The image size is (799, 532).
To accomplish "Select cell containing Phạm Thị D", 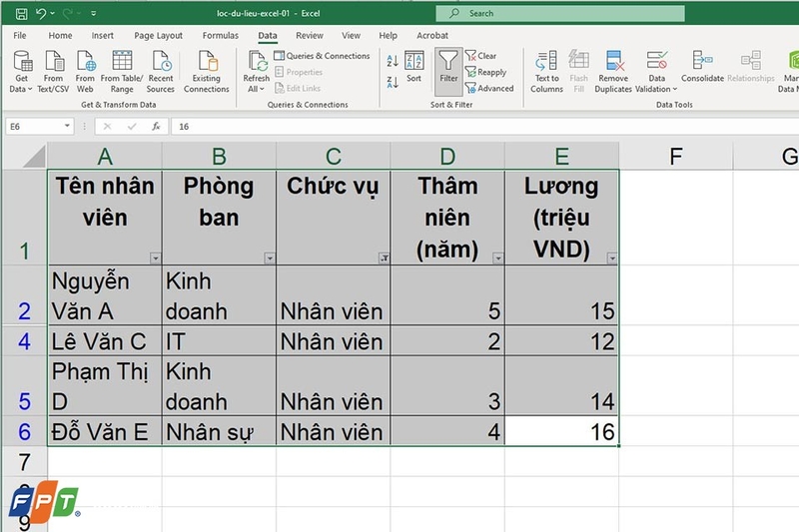I will (105, 386).
